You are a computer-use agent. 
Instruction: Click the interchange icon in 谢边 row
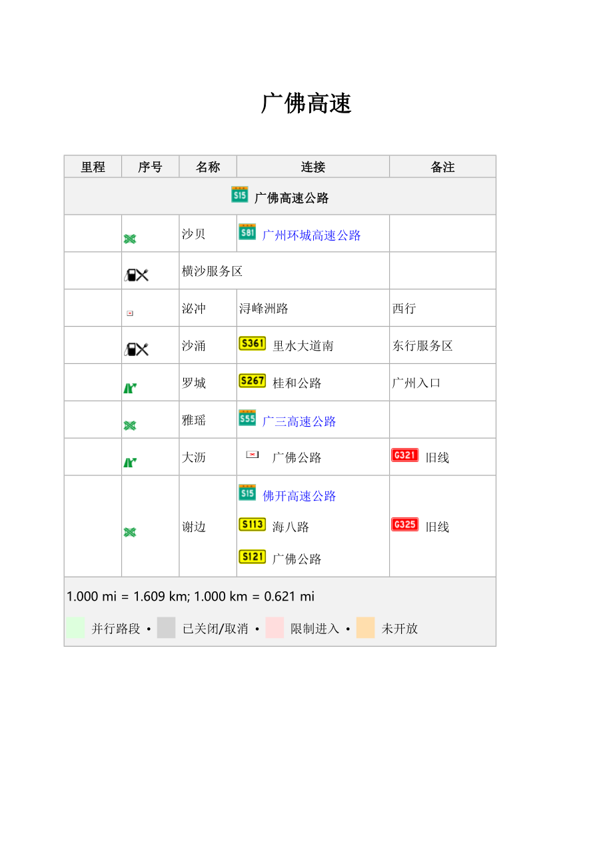(130, 532)
